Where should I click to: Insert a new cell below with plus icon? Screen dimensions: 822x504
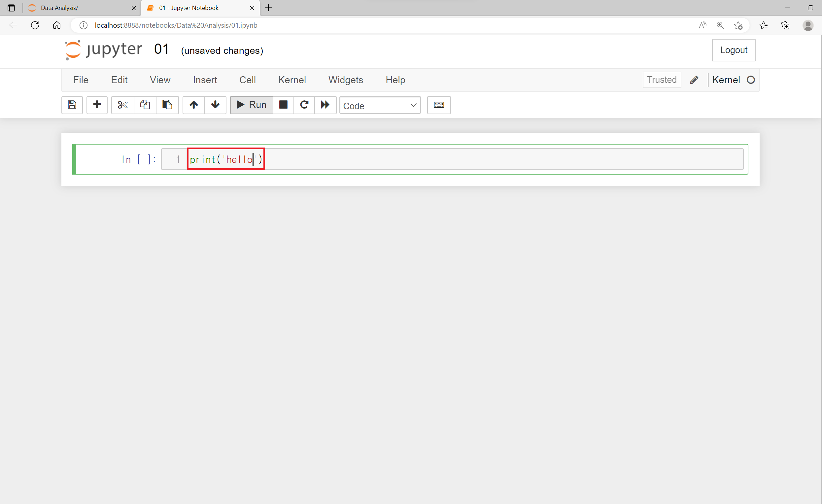[x=97, y=105]
